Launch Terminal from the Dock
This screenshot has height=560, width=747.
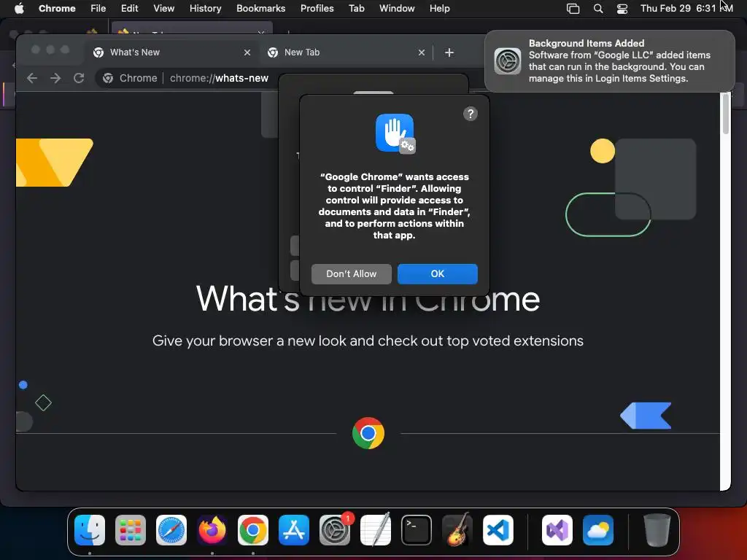point(417,530)
